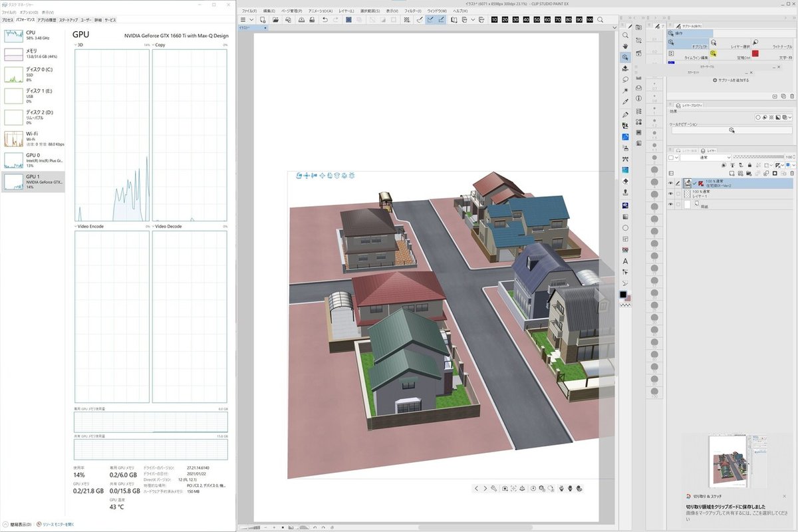Toggle the layer lock icon in Layers panel
Viewport: 798px width, 532px height.
(749, 165)
